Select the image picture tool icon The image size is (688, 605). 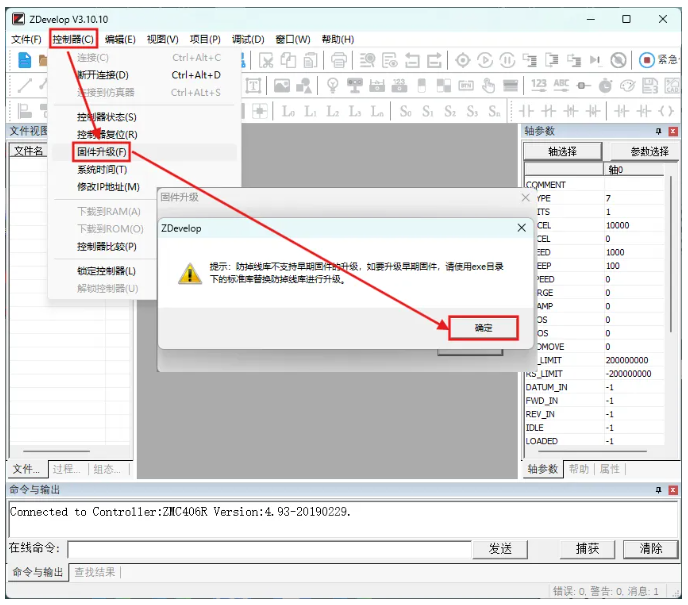(282, 86)
